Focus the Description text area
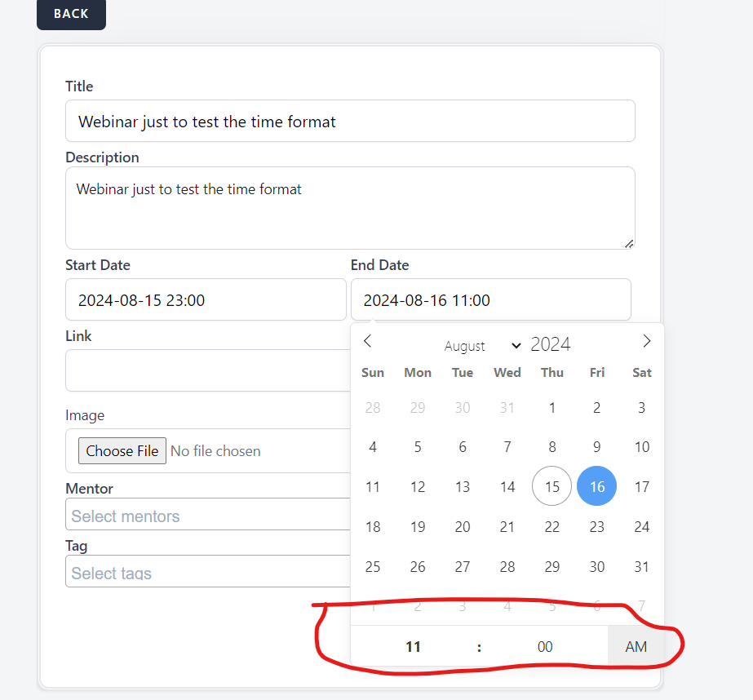Screen dimensions: 753x700 point(350,208)
